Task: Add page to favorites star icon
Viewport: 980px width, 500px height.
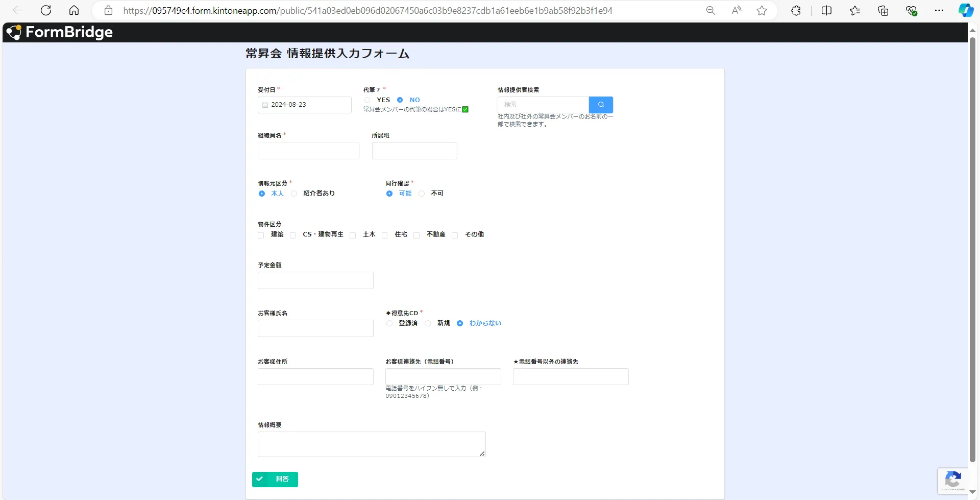Action: tap(762, 10)
